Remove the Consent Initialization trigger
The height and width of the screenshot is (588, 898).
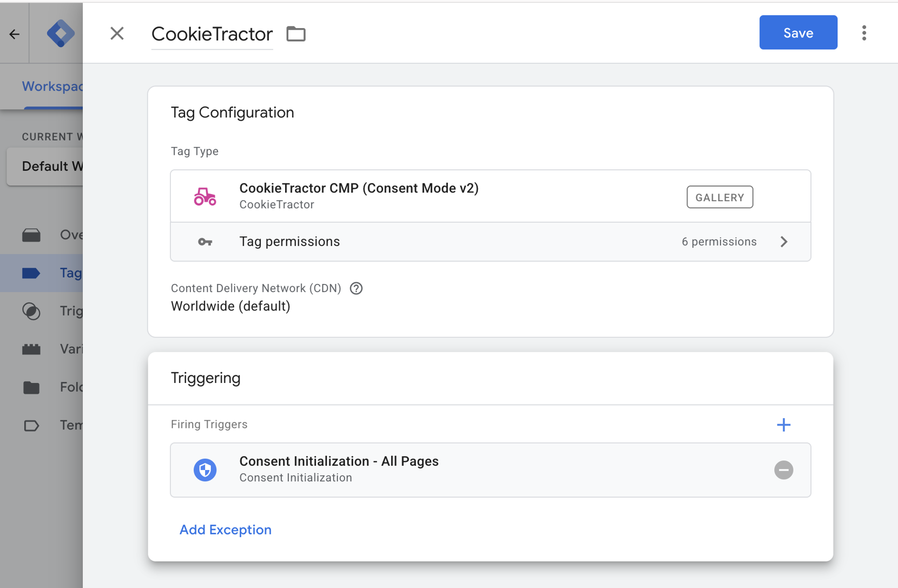tap(783, 470)
